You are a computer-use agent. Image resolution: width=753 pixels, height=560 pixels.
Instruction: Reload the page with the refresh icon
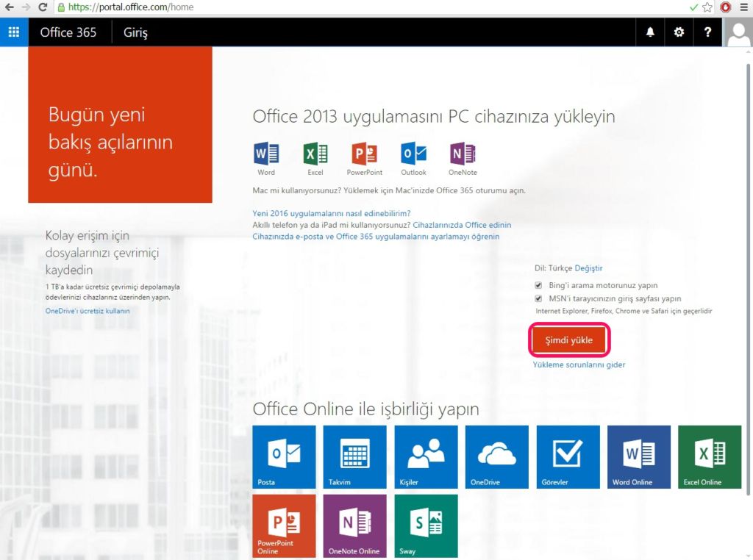pyautogui.click(x=43, y=7)
